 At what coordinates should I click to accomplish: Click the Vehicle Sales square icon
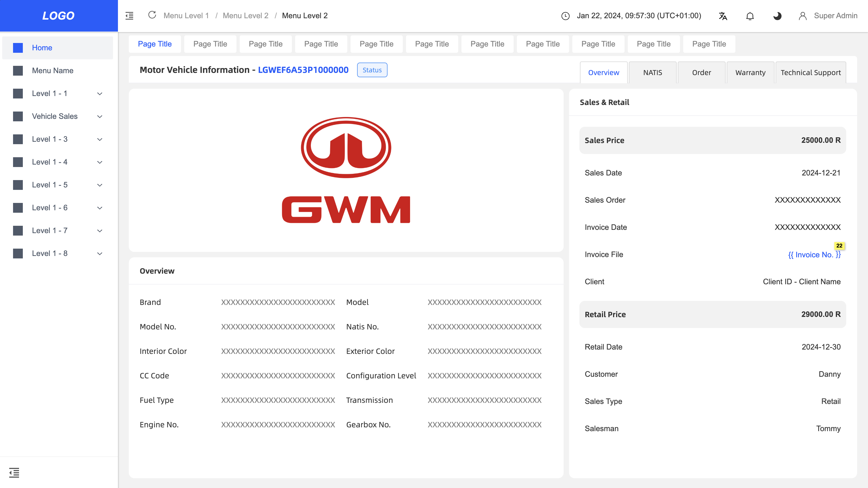[x=18, y=116]
